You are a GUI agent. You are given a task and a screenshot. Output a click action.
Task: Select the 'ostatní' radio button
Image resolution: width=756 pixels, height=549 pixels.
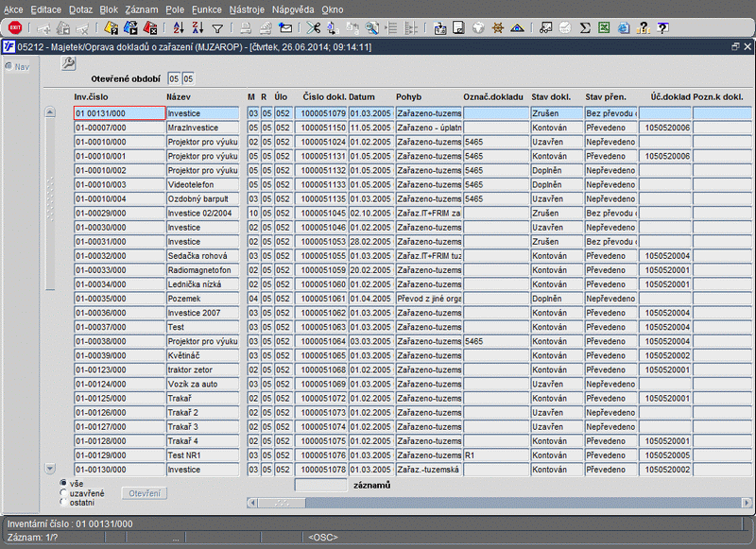pyautogui.click(x=63, y=502)
